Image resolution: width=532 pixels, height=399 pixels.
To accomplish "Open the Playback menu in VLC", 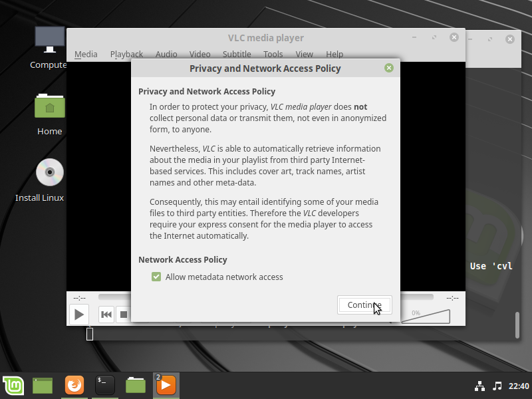I will pos(126,55).
